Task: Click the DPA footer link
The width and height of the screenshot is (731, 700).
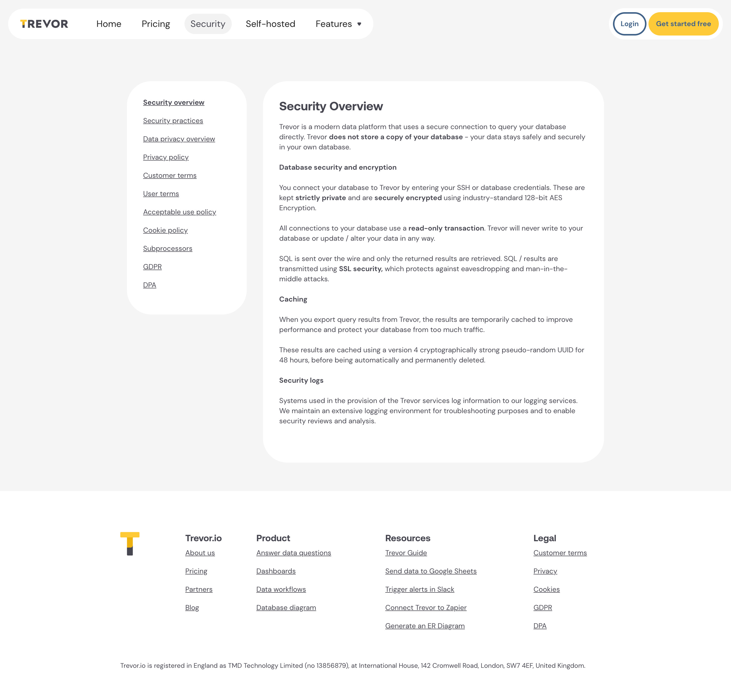Action: [x=540, y=626]
